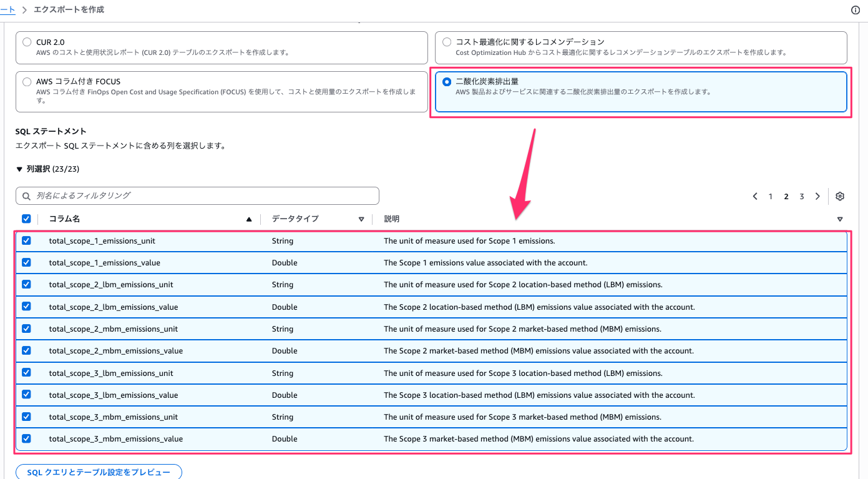Viewport: 868px width, 479px height.
Task: Select the CUR 2.0 export type
Action: (x=26, y=42)
